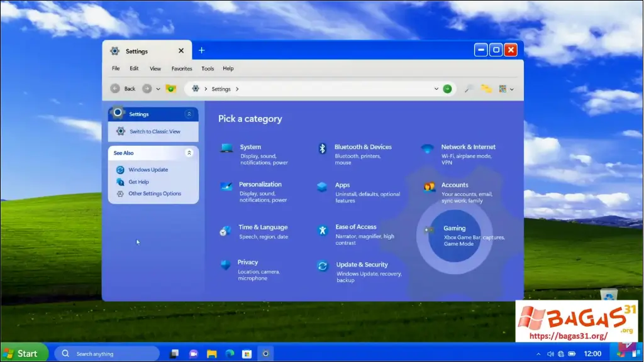Open the Tools menu
644x362 pixels.
point(208,69)
